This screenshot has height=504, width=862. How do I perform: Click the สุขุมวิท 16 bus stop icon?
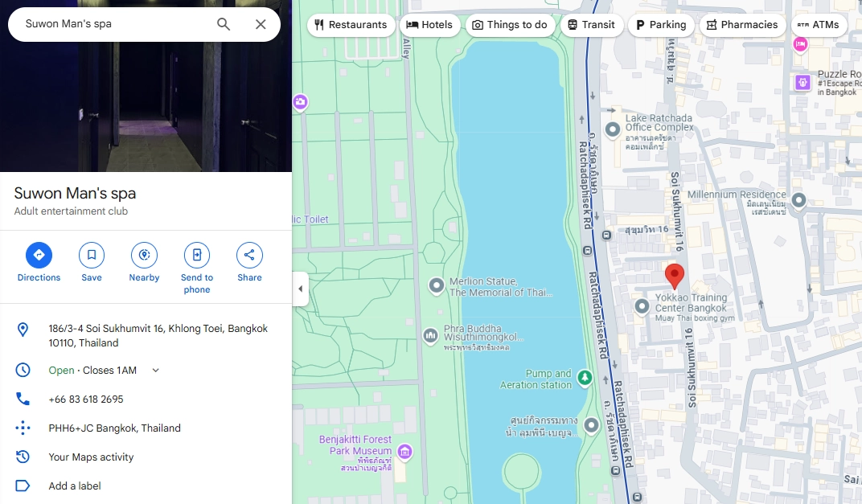click(x=606, y=236)
